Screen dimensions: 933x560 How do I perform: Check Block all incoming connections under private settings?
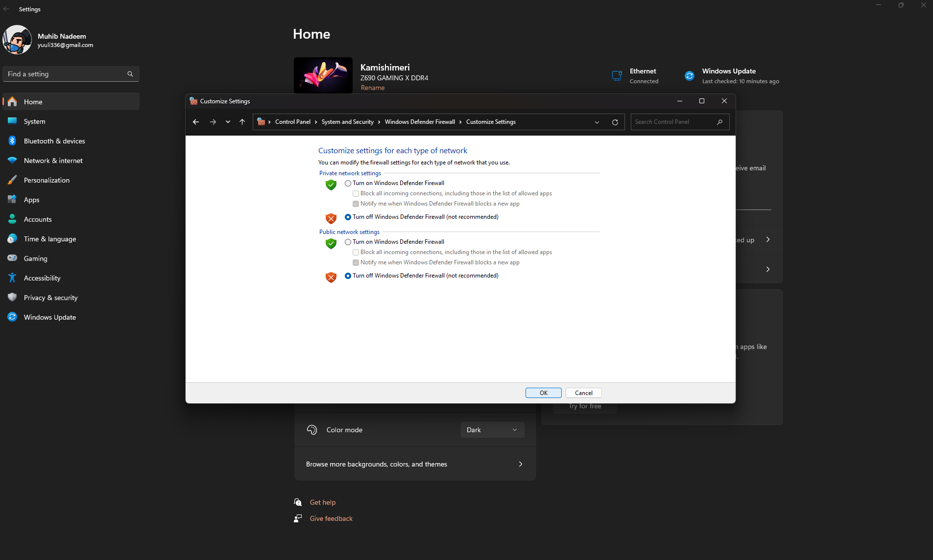356,193
